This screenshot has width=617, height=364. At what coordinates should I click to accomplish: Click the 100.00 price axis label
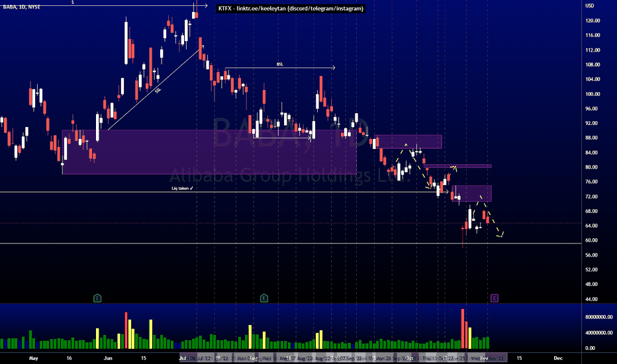593,94
